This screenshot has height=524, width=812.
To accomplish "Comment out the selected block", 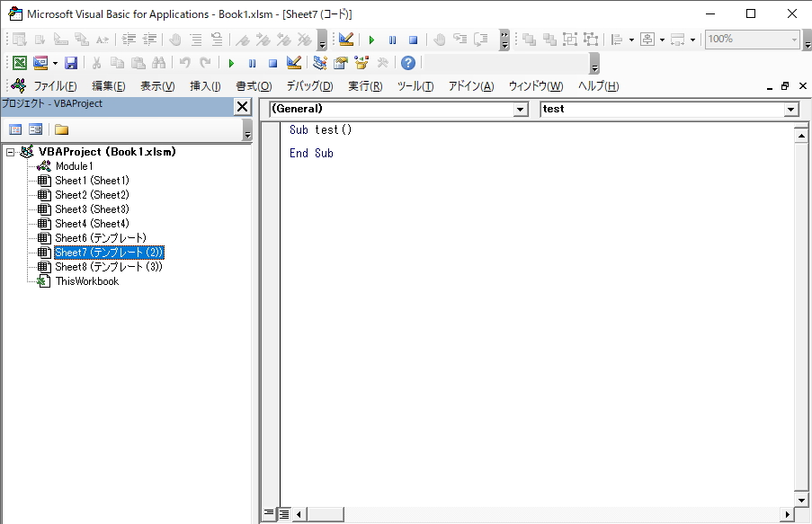I will pos(196,40).
